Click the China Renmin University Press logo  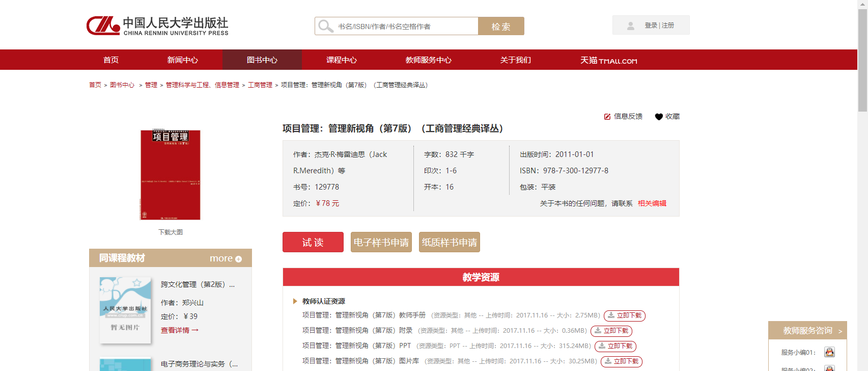[157, 25]
